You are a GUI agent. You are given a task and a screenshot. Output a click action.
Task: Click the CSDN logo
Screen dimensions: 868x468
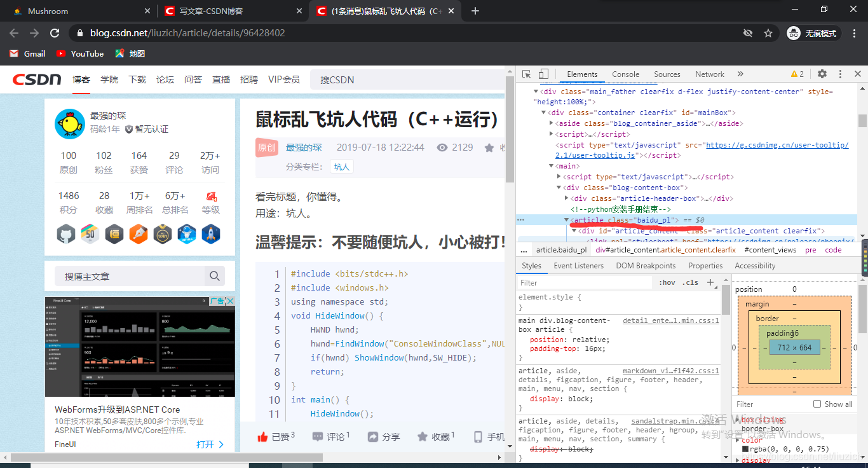[37, 79]
